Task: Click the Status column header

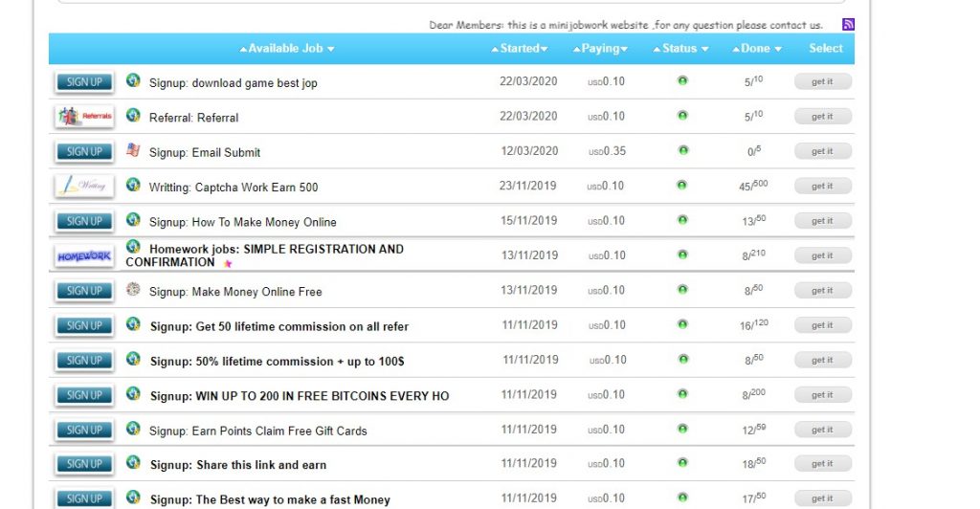Action: pyautogui.click(x=679, y=49)
